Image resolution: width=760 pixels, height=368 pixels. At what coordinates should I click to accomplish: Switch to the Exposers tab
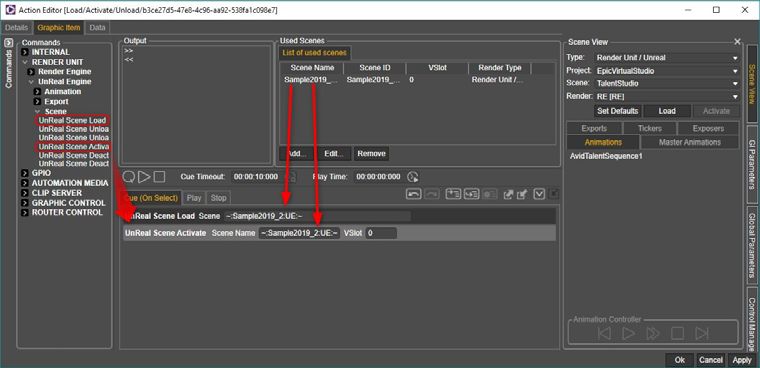click(x=708, y=128)
